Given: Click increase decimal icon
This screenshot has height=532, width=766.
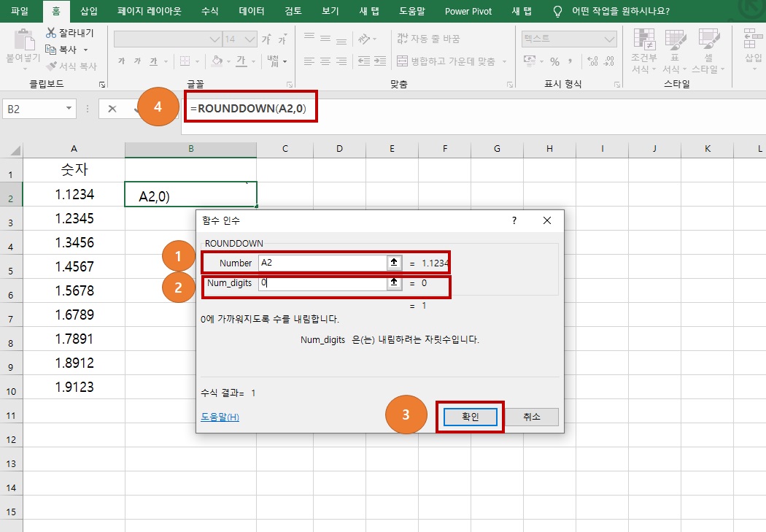Looking at the screenshot, I should [592, 61].
